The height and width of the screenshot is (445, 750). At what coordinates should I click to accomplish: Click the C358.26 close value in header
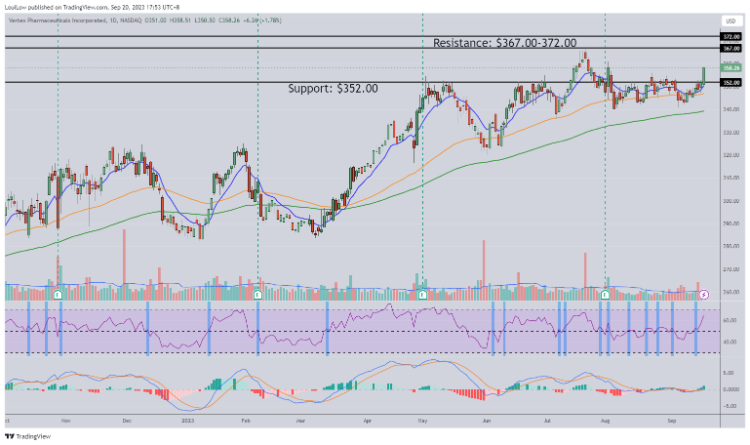click(230, 21)
